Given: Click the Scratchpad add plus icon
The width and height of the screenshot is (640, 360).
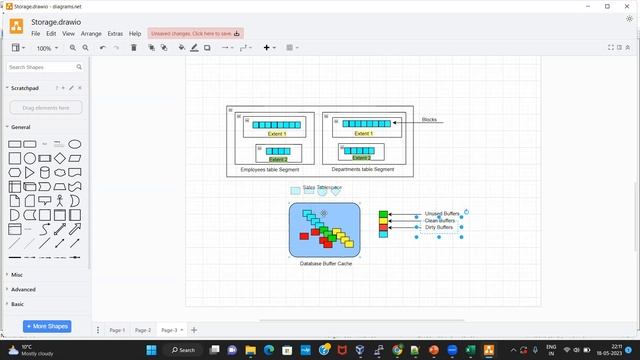Looking at the screenshot, I should click(63, 88).
